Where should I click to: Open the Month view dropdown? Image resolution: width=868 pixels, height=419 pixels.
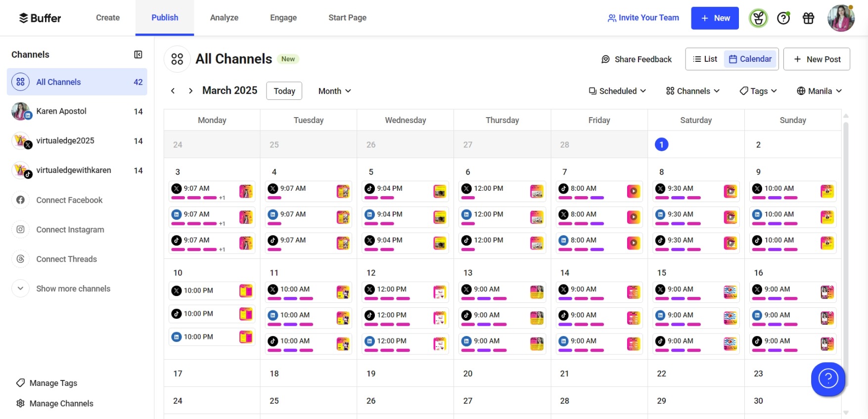pyautogui.click(x=334, y=91)
